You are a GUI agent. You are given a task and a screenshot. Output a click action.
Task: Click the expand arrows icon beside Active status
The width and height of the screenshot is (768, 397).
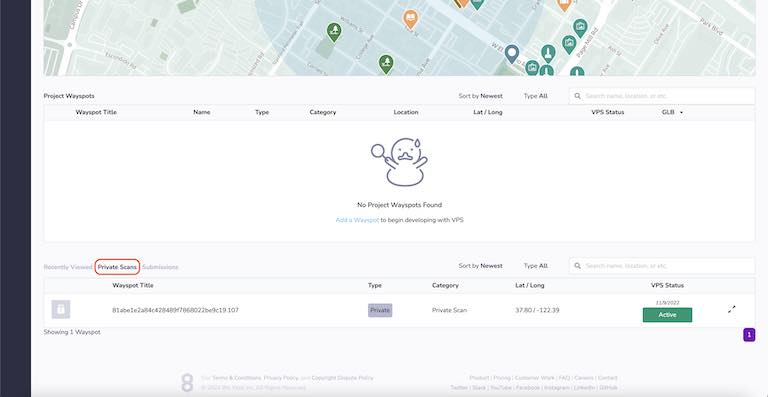pos(731,309)
